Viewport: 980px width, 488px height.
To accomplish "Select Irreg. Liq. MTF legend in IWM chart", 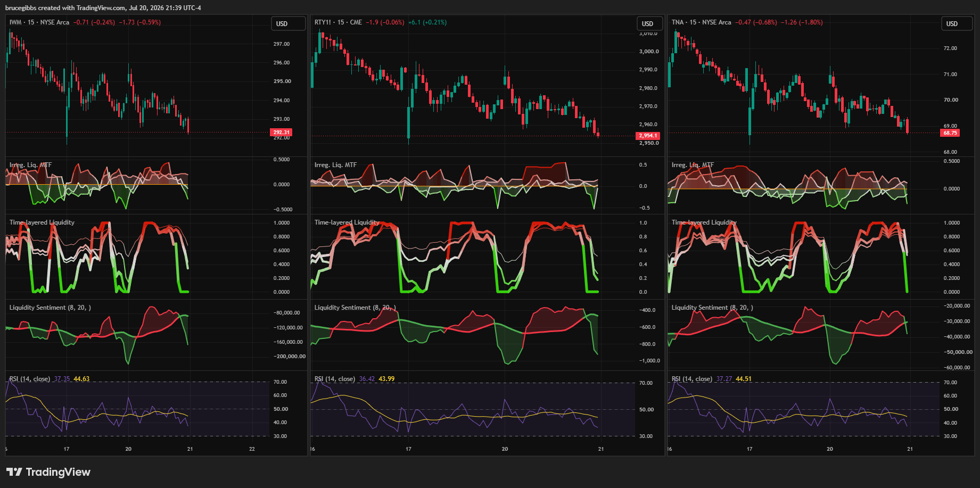I will pyautogui.click(x=30, y=165).
